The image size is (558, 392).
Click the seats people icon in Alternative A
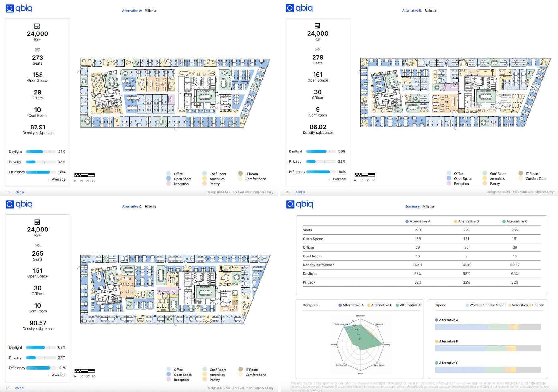(37, 50)
